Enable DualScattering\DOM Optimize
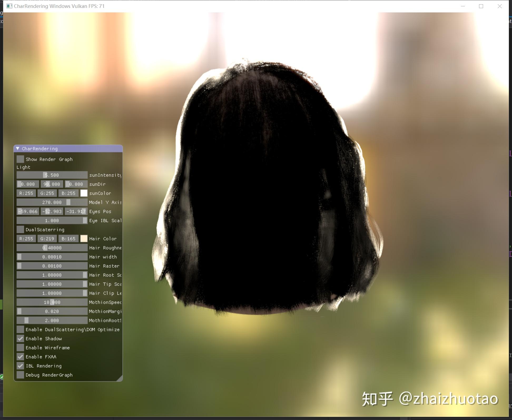Screen dimensions: 512x420 tap(20, 329)
